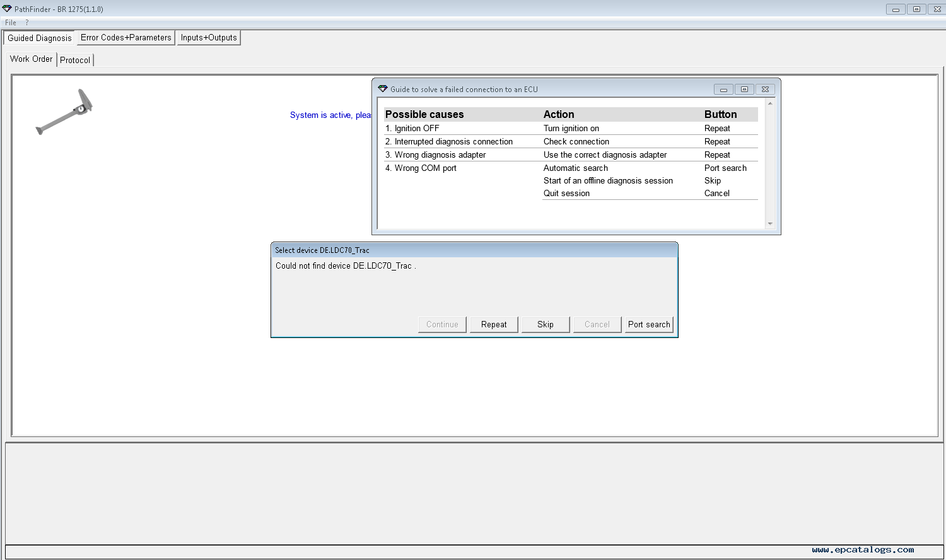Maximize the ECU connection guide dialog

point(744,90)
